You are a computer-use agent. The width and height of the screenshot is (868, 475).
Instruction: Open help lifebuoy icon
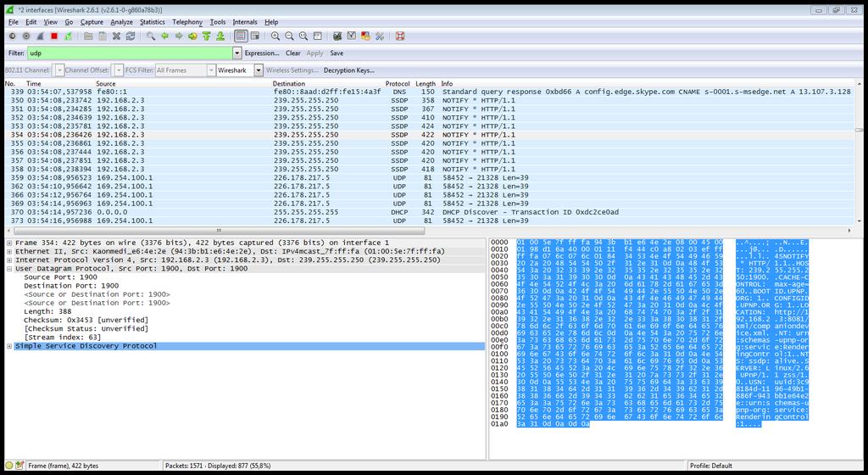tap(400, 36)
